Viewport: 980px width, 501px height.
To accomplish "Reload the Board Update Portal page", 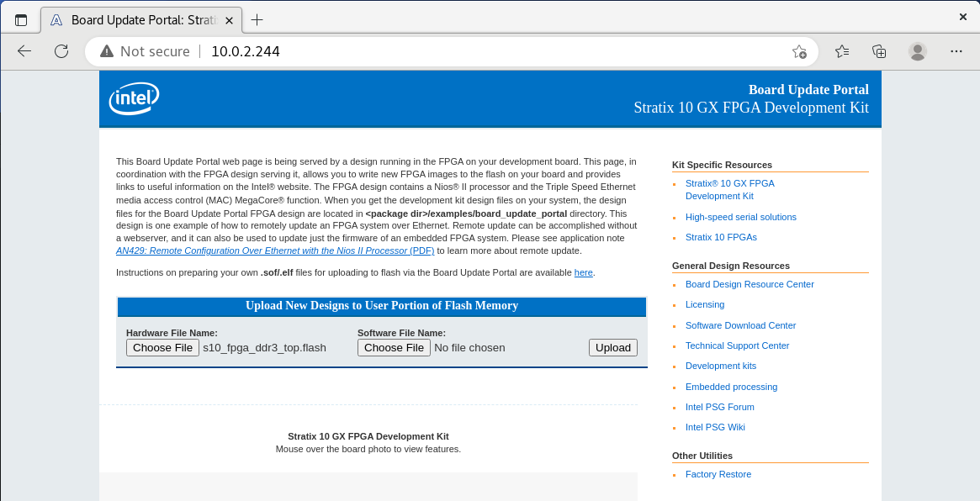I will pos(60,51).
